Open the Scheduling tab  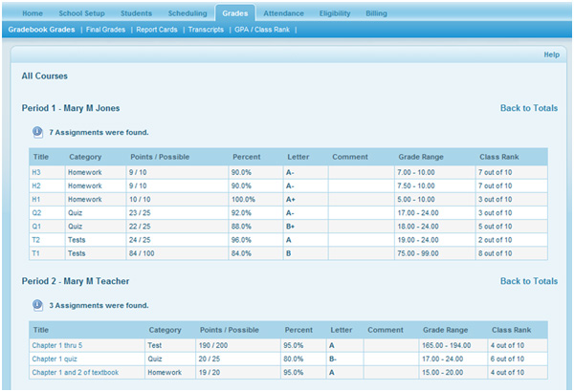pos(188,14)
